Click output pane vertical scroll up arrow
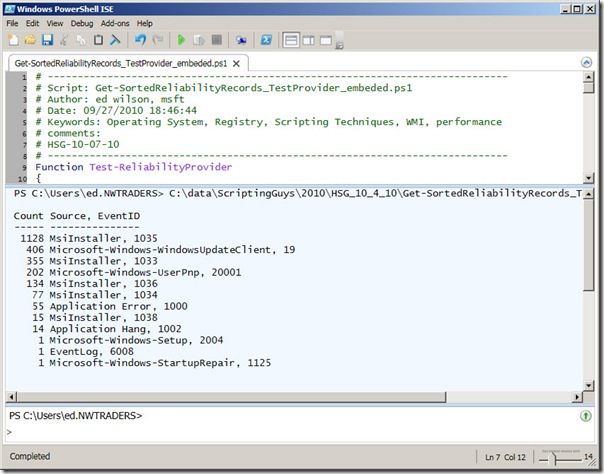This screenshot has height=474, width=604. click(588, 194)
